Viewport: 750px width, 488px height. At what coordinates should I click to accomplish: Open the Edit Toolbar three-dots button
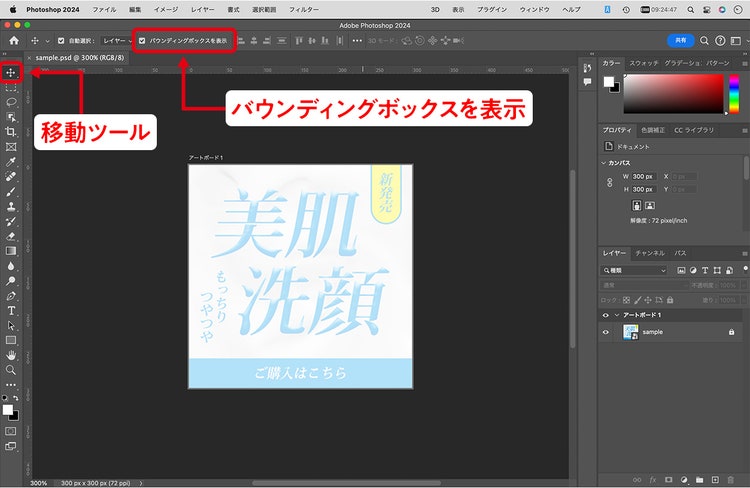point(11,385)
